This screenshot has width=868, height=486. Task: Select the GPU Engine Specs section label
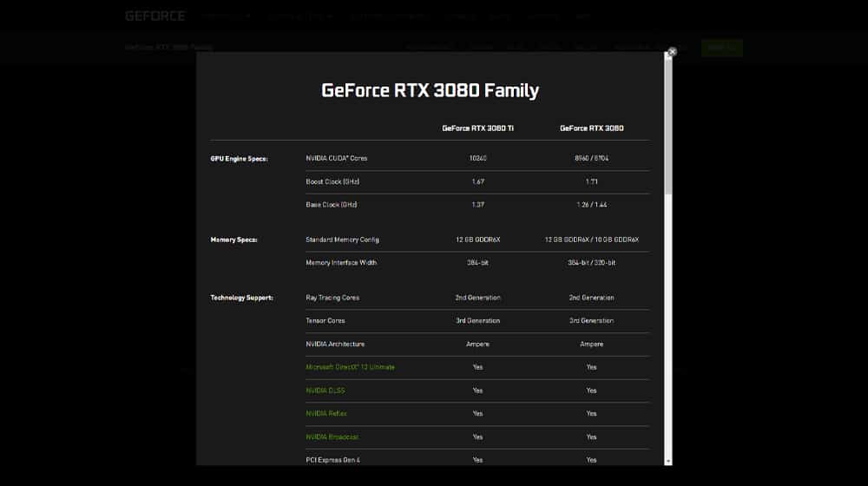(240, 159)
